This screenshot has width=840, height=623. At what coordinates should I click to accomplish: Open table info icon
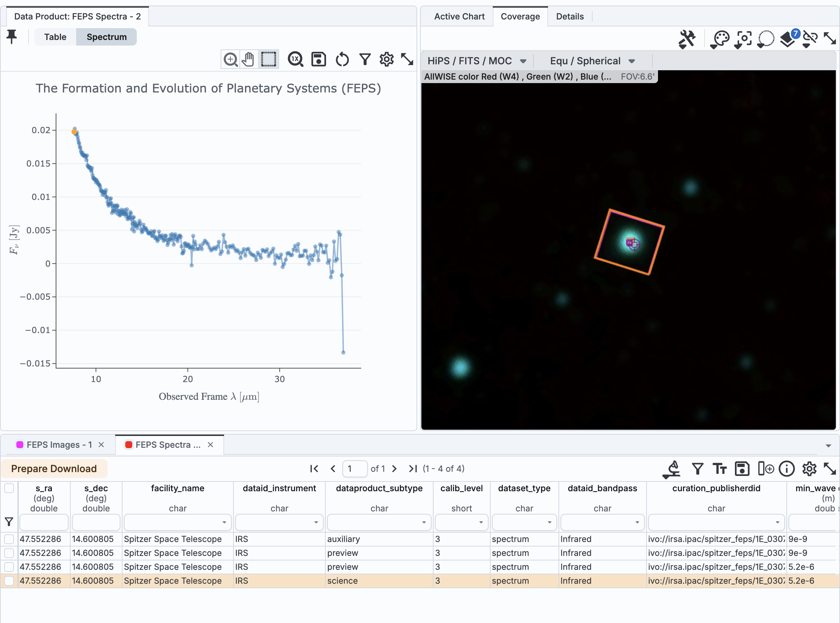[x=786, y=469]
